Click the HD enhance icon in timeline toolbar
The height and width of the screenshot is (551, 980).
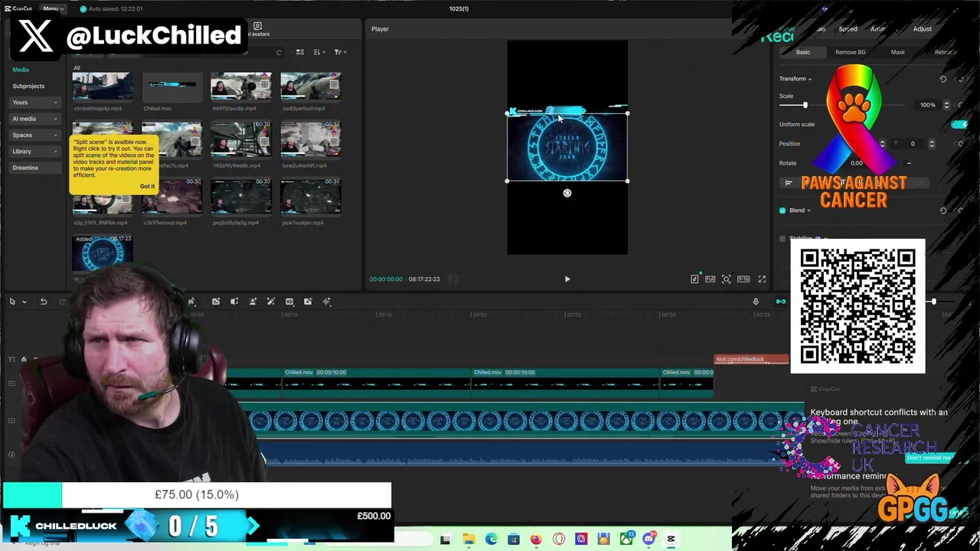[289, 302]
